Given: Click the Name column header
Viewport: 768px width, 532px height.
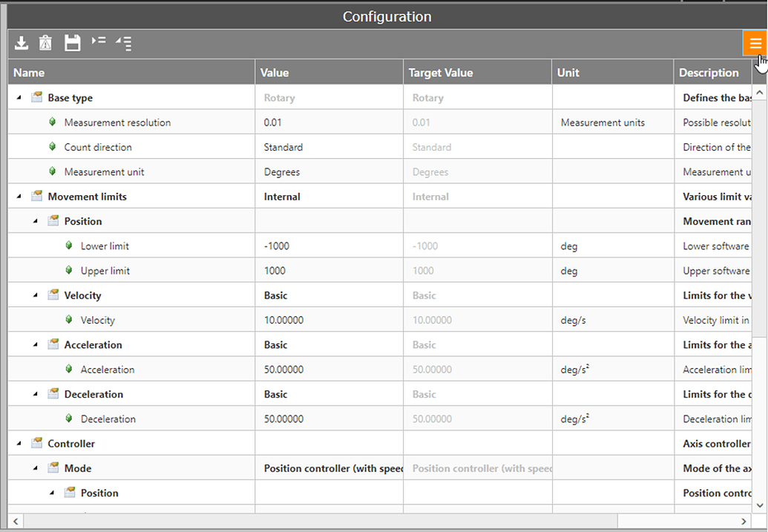Looking at the screenshot, I should 131,73.
